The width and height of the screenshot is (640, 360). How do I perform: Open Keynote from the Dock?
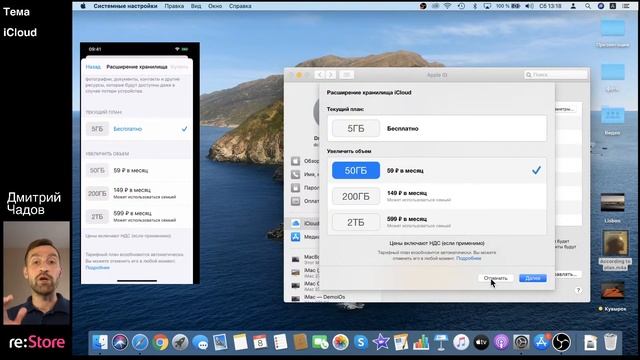(x=441, y=342)
